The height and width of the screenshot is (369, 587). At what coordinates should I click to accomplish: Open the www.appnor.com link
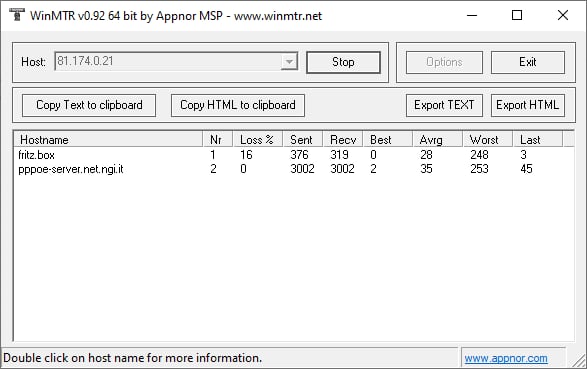pos(506,359)
